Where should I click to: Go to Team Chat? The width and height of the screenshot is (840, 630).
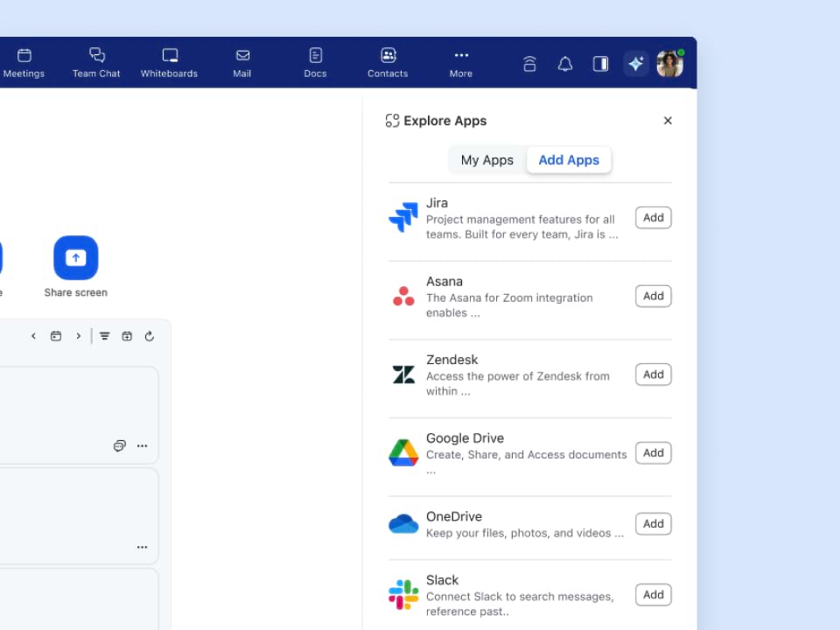pos(96,62)
